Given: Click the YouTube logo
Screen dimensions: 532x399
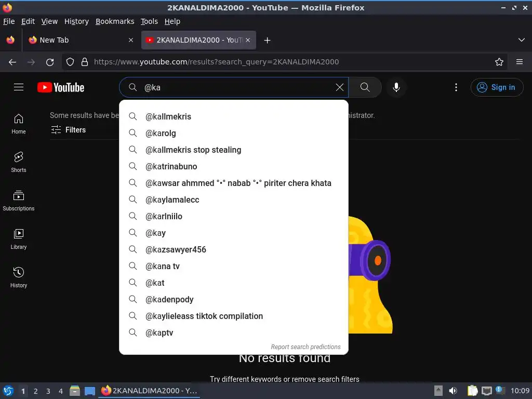Looking at the screenshot, I should 61,87.
